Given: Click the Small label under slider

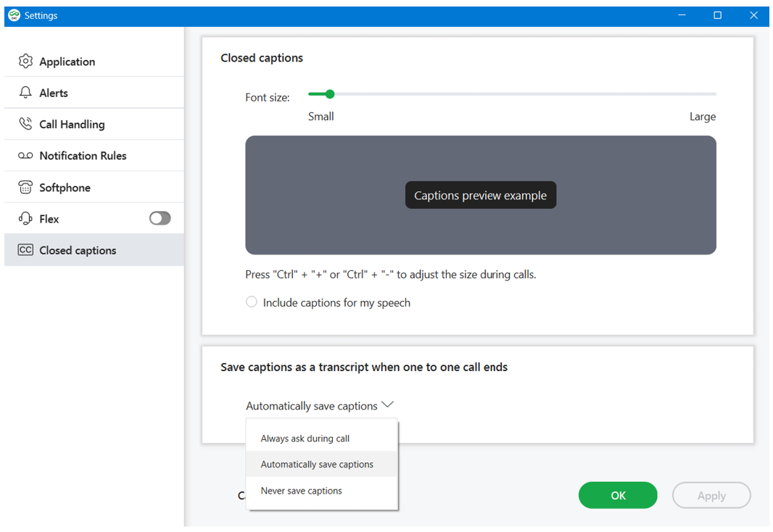Looking at the screenshot, I should tap(321, 117).
